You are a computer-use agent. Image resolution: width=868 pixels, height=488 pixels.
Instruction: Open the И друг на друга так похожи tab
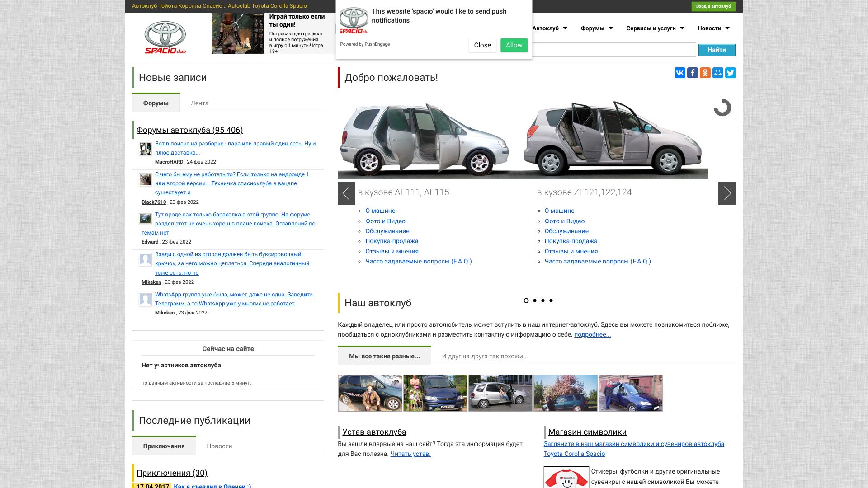(485, 356)
